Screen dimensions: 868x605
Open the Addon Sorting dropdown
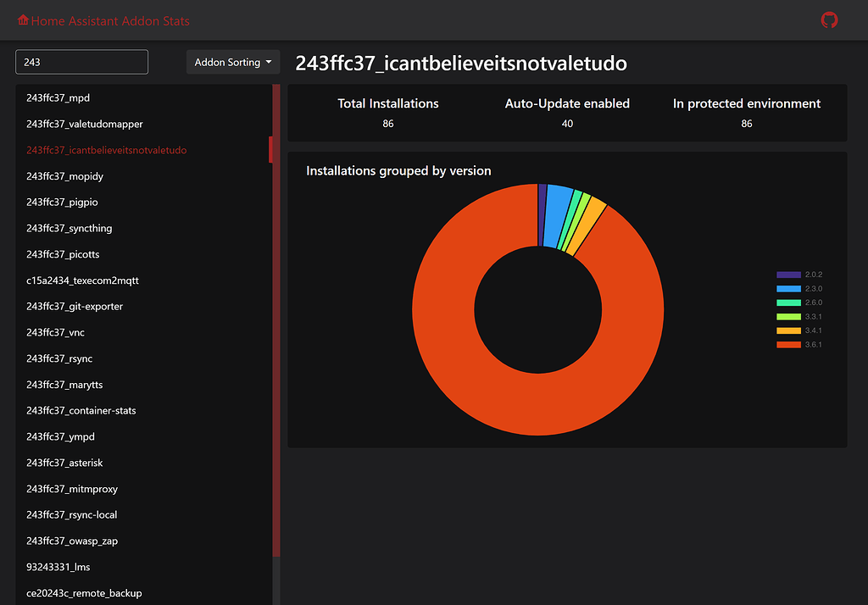click(233, 61)
